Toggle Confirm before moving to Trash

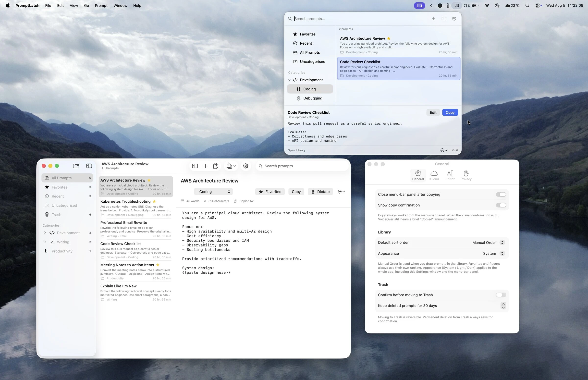(501, 295)
